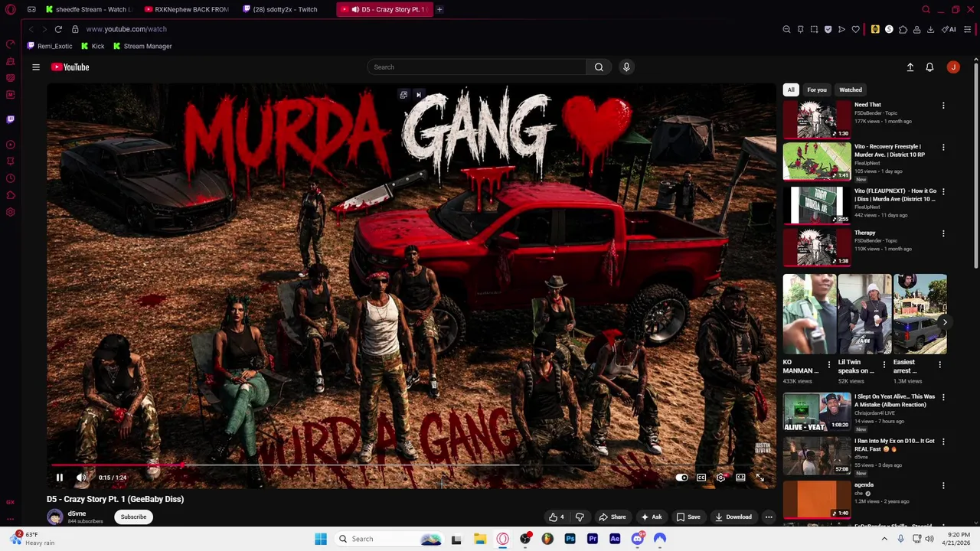980x551 pixels.
Task: Toggle the autoplay switch in the player
Action: [x=681, y=478]
